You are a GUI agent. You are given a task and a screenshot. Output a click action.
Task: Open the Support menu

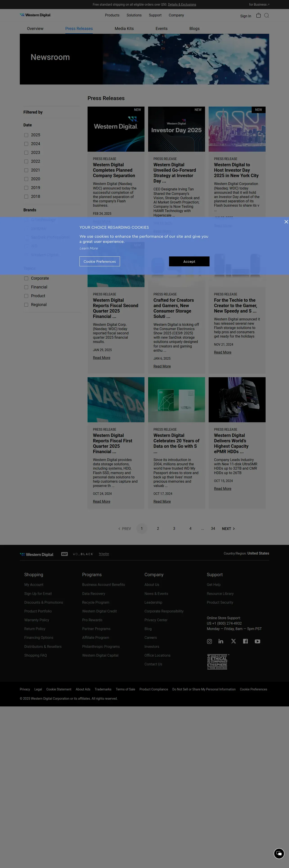[155, 15]
